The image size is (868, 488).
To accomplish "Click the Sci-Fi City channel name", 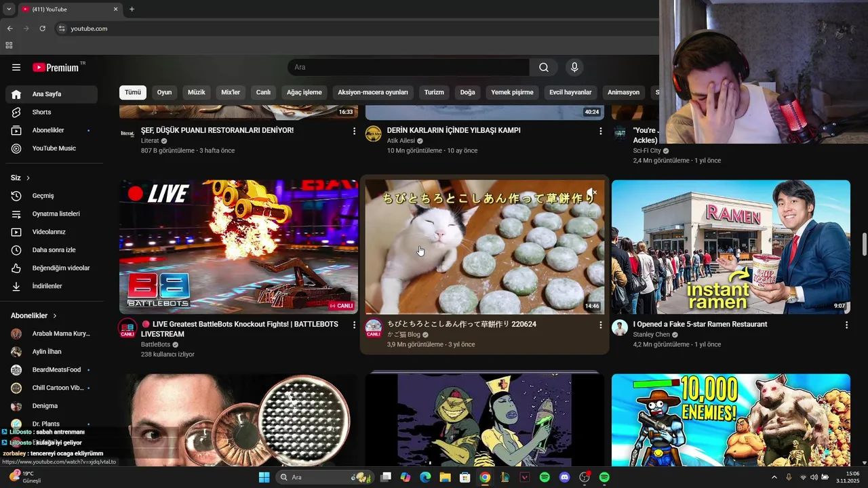I will coord(647,150).
